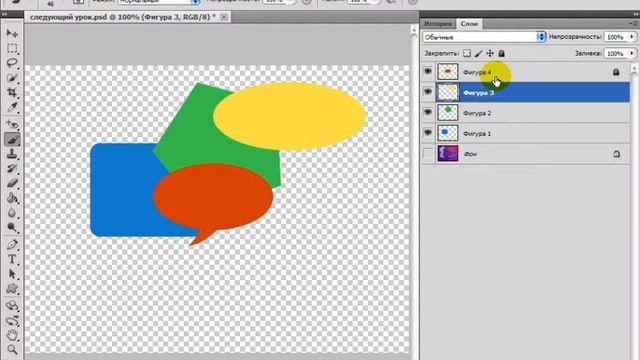Hide the Фигура 4 layer

428,71
